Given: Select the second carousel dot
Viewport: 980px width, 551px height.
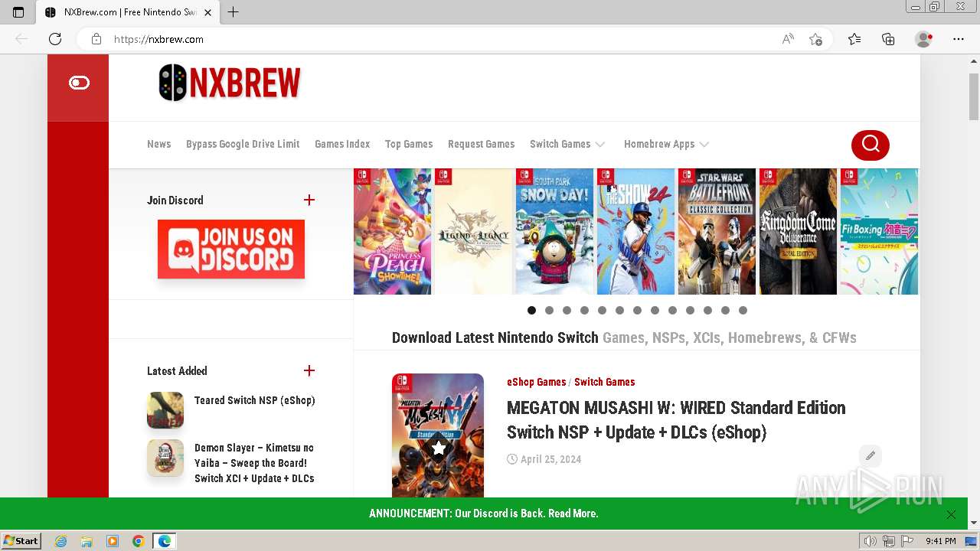Looking at the screenshot, I should 549,310.
